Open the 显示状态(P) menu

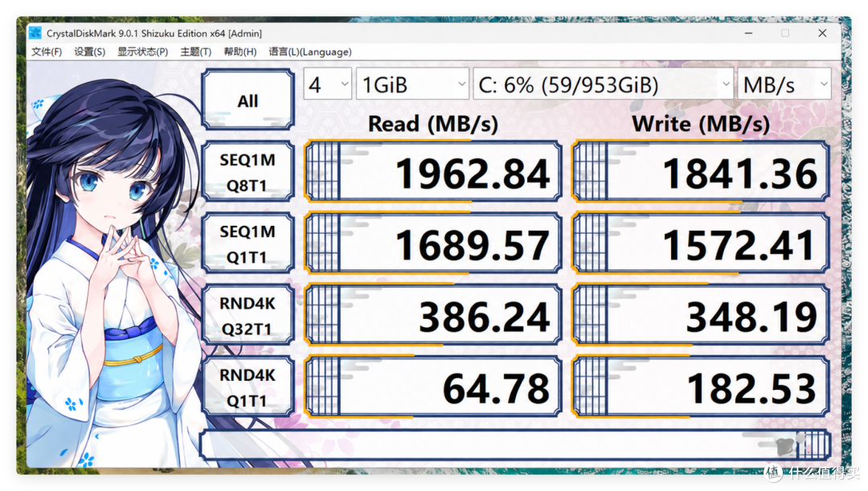tap(142, 52)
